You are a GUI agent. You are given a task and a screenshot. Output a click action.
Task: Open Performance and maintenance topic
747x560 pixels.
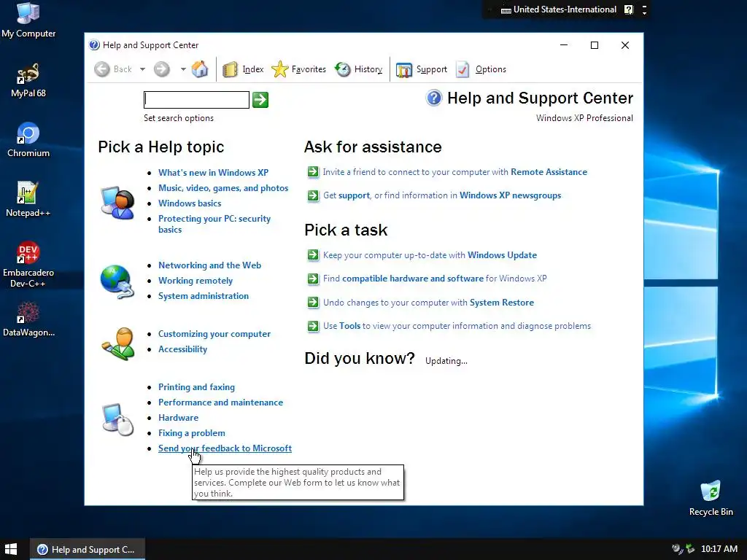[x=220, y=402]
